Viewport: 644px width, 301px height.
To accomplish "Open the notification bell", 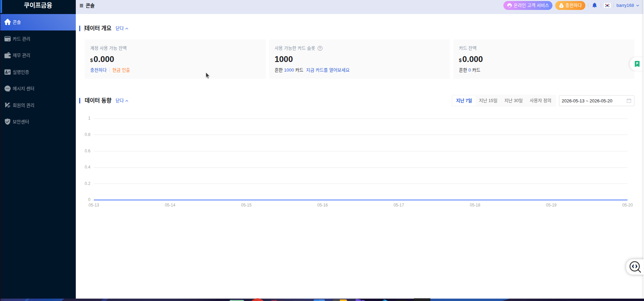I will coord(595,5).
